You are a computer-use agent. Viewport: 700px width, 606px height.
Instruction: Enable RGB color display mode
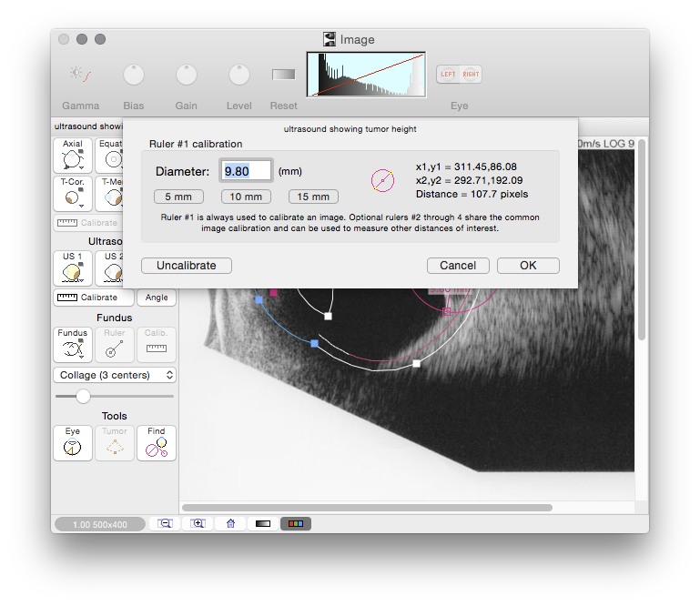click(296, 523)
